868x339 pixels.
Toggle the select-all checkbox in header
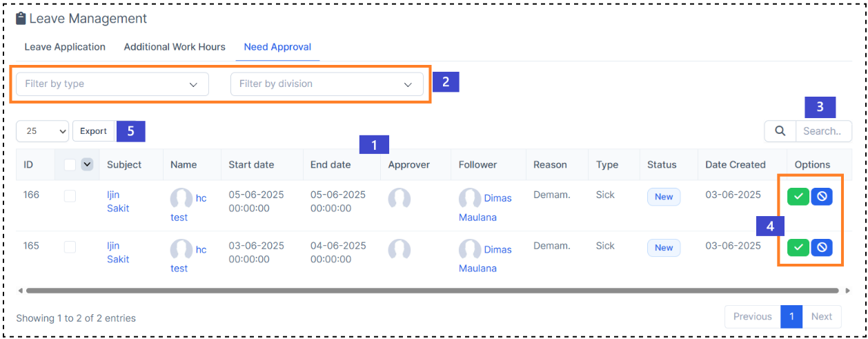tap(70, 164)
